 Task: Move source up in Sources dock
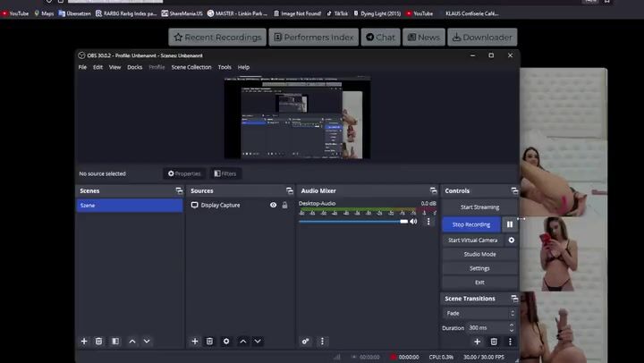(x=243, y=342)
